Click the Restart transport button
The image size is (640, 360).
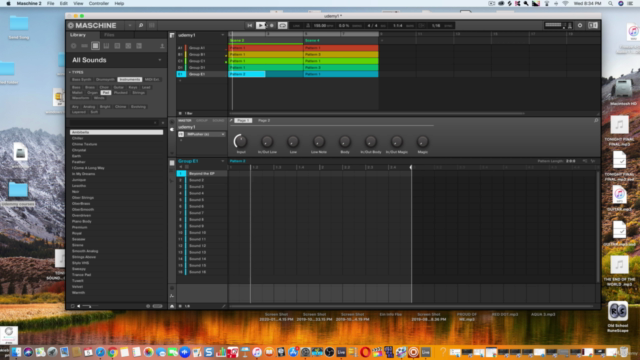click(x=250, y=25)
